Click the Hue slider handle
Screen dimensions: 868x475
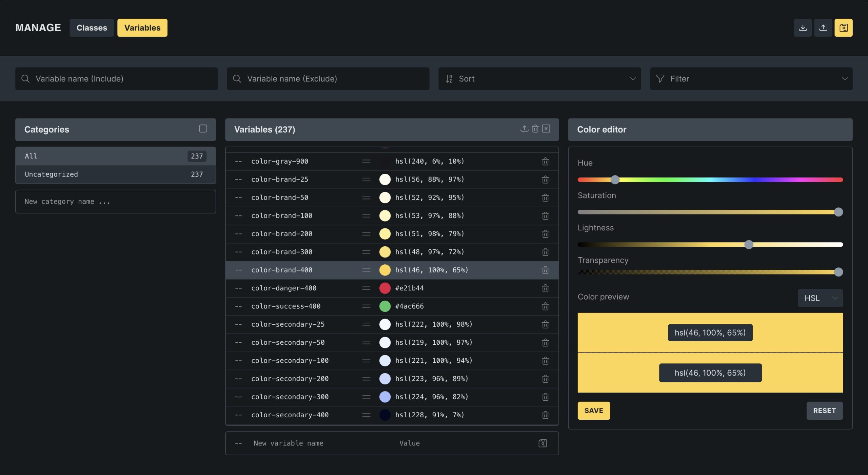coord(615,180)
